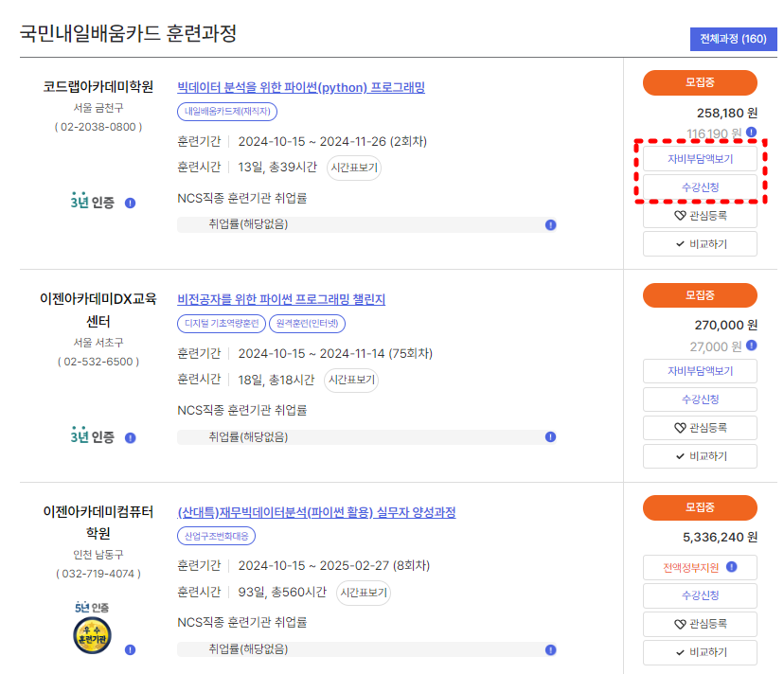Image resolution: width=784 pixels, height=674 pixels.
Task: Click info icon next to 116,190 원 price
Action: (x=751, y=132)
